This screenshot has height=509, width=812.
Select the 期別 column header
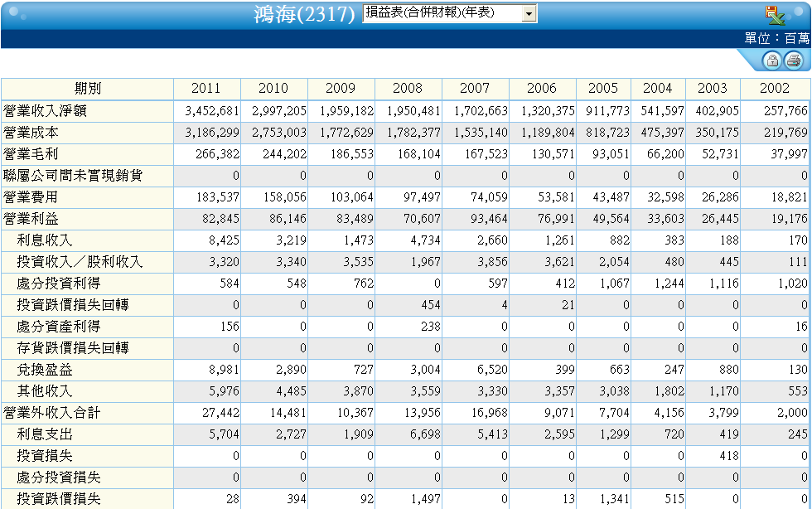pos(88,89)
